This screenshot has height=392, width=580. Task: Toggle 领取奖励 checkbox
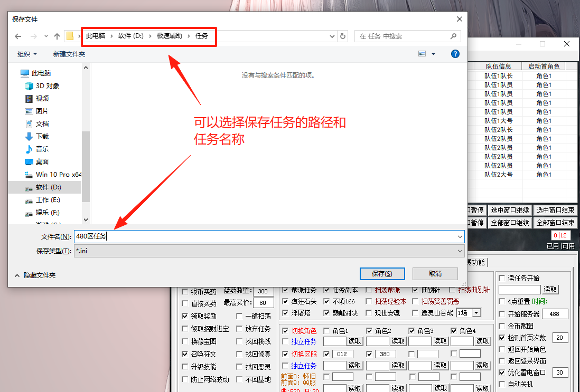tap(185, 316)
